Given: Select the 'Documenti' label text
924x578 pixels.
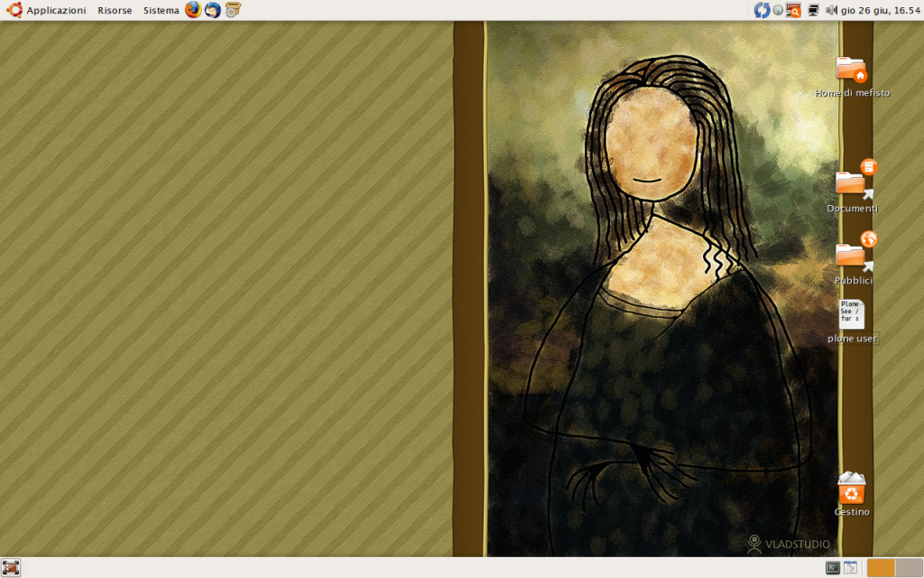Looking at the screenshot, I should click(852, 209).
